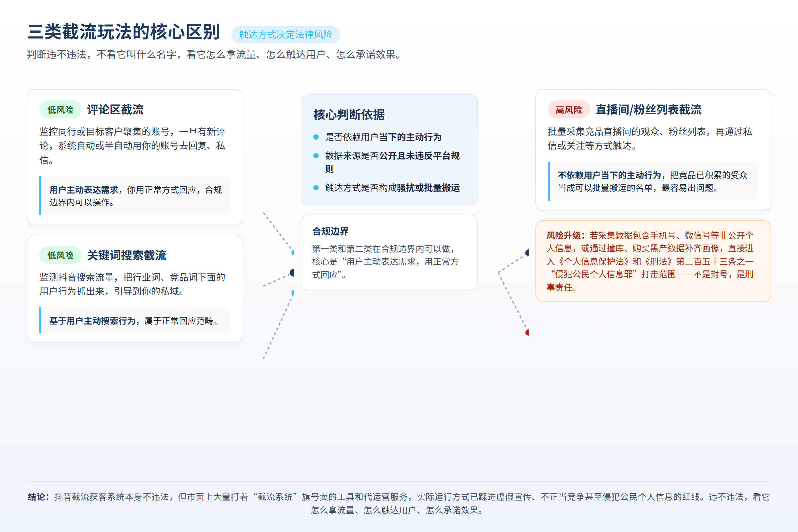
Task: Click the 合规边界 paragraph starting 第一类和第二类
Action: [386, 262]
